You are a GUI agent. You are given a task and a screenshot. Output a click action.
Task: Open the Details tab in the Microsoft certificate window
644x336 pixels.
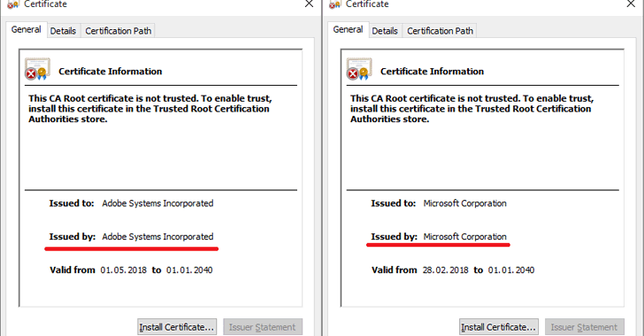coord(385,31)
